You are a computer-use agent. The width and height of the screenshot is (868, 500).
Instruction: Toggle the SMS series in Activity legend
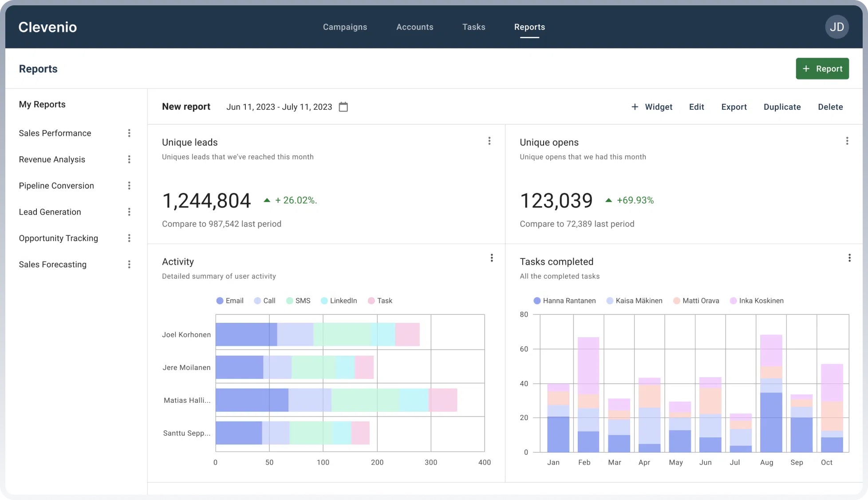298,301
